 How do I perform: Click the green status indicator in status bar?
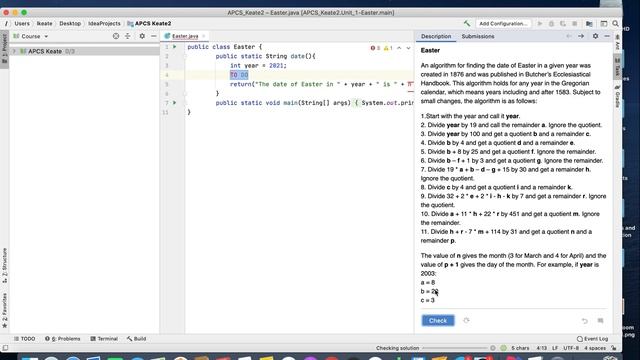tap(503, 348)
